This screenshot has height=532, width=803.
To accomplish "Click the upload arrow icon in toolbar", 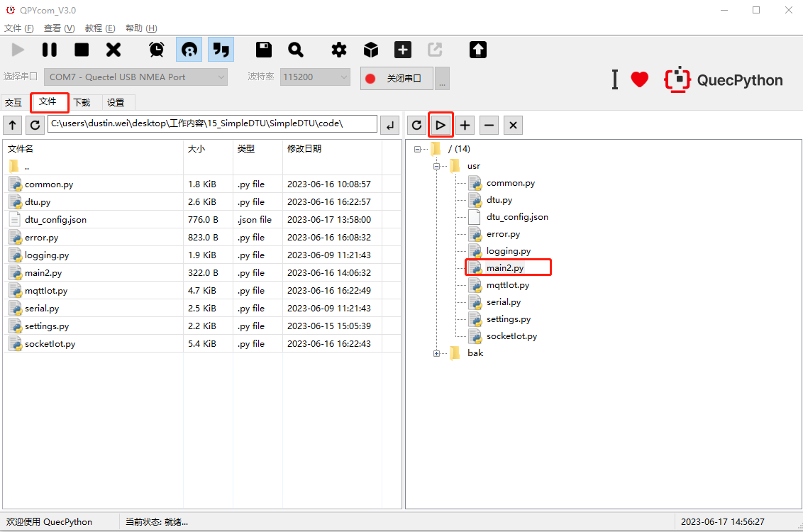I will [x=478, y=50].
